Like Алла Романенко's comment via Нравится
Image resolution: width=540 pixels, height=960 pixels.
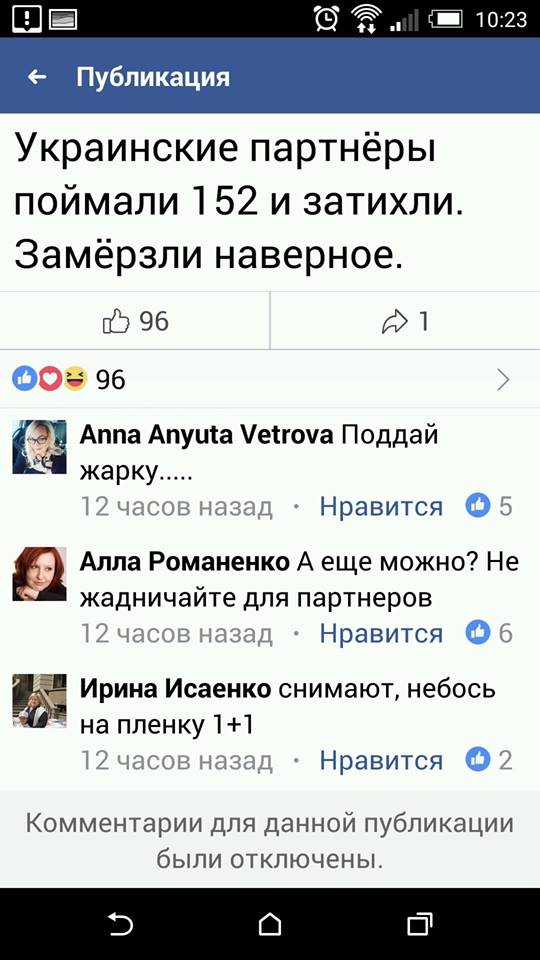point(381,633)
